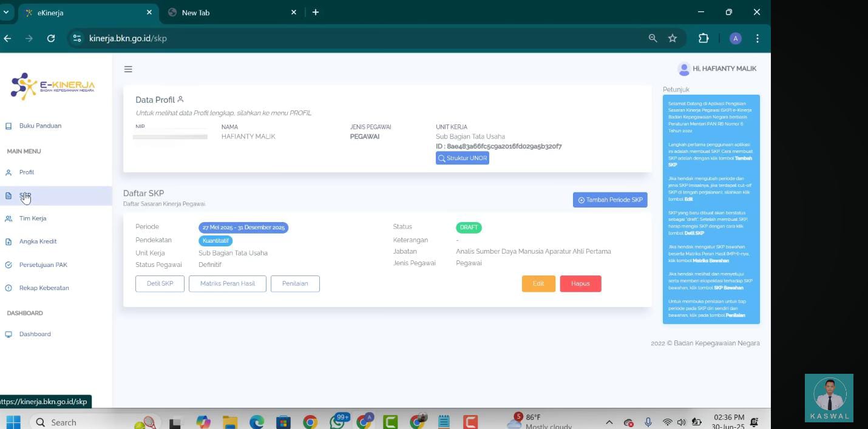This screenshot has width=868, height=429.
Task: Open Microsoft Edge from taskbar
Action: [257, 422]
